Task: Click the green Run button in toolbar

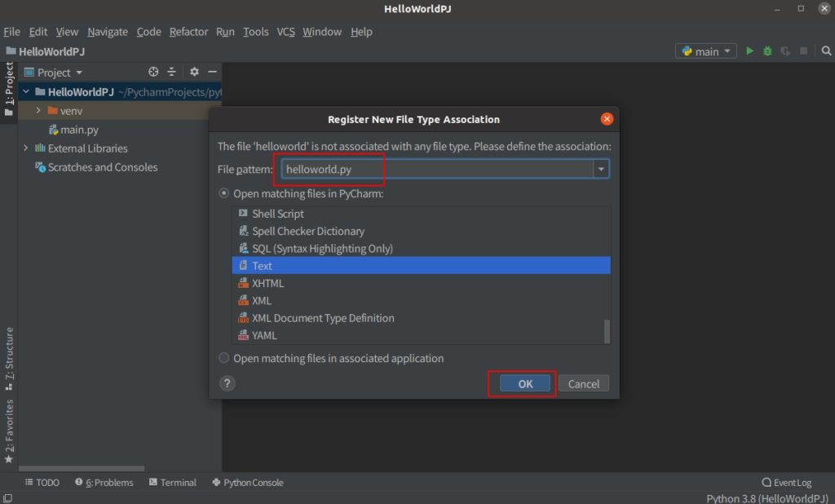Action: click(750, 51)
